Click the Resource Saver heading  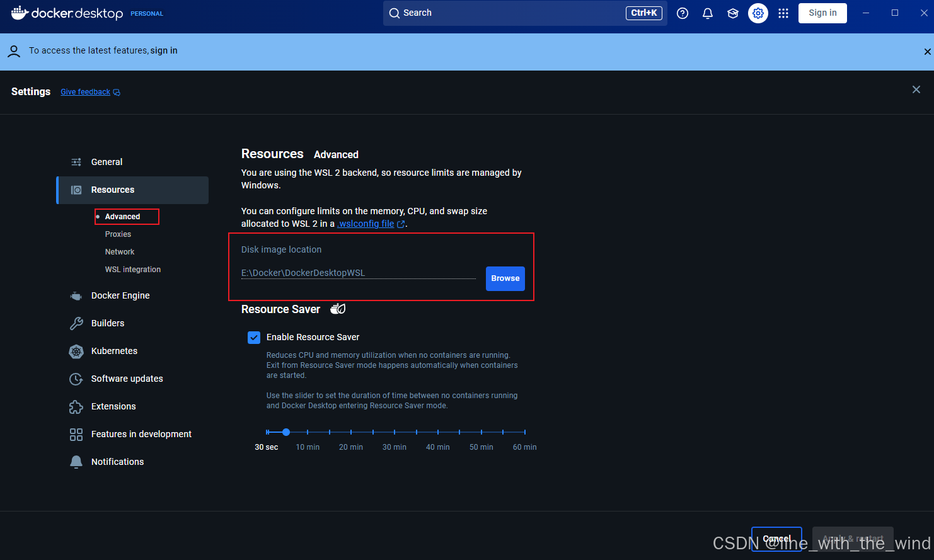click(280, 309)
